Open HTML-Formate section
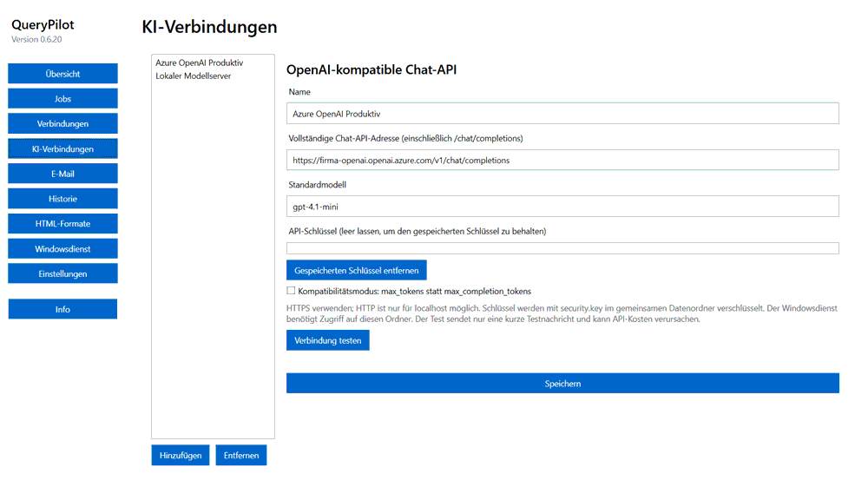The image size is (868, 487). [x=62, y=224]
